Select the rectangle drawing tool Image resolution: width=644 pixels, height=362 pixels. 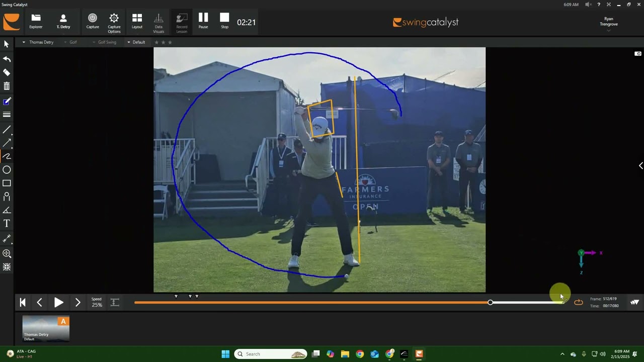(7, 183)
